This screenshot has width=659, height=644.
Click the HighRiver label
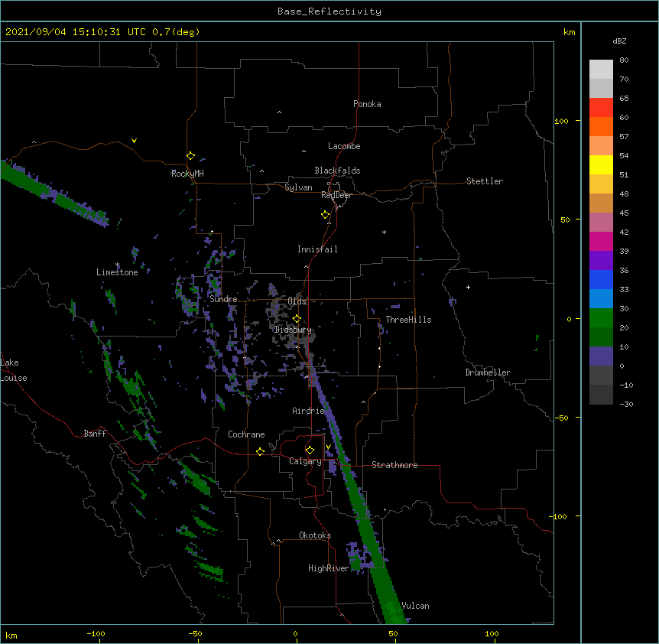click(x=329, y=568)
